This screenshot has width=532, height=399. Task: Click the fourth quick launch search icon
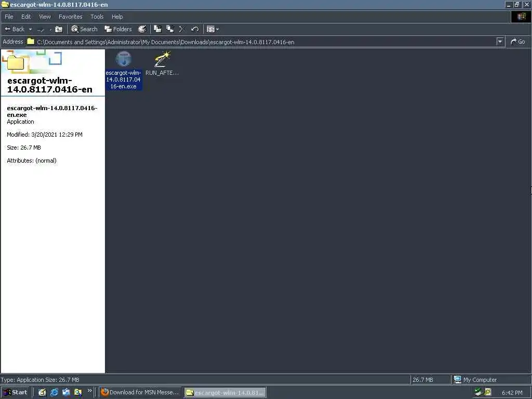click(78, 392)
